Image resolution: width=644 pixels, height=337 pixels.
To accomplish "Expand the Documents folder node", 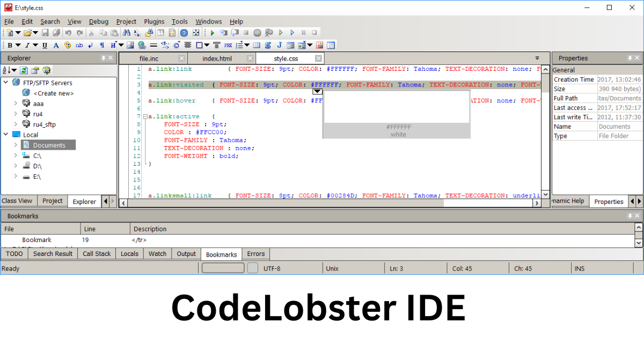I will coord(16,145).
